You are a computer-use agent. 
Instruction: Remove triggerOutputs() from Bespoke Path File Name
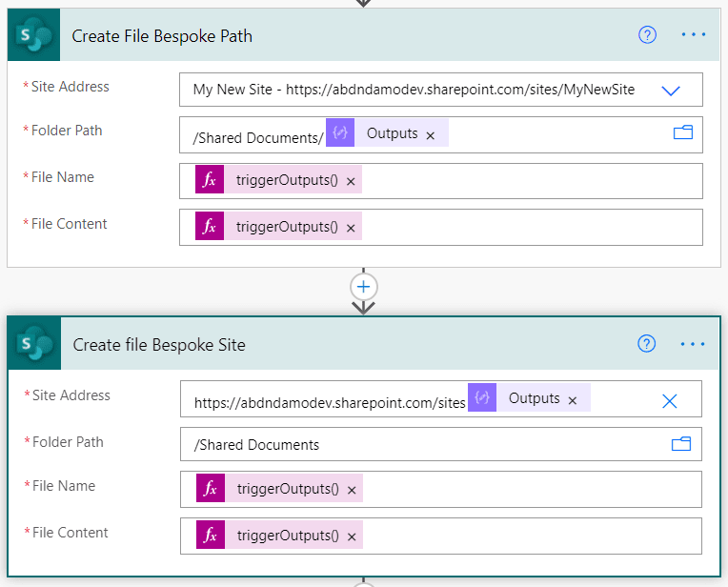(351, 181)
